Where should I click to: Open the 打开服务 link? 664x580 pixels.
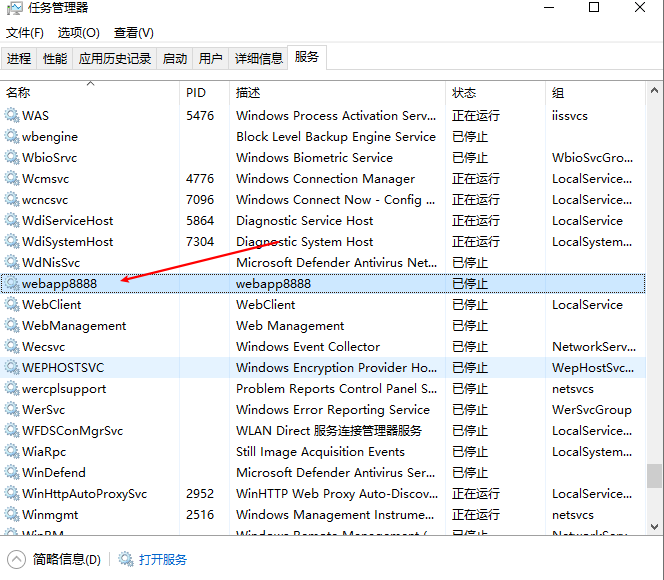(x=163, y=560)
